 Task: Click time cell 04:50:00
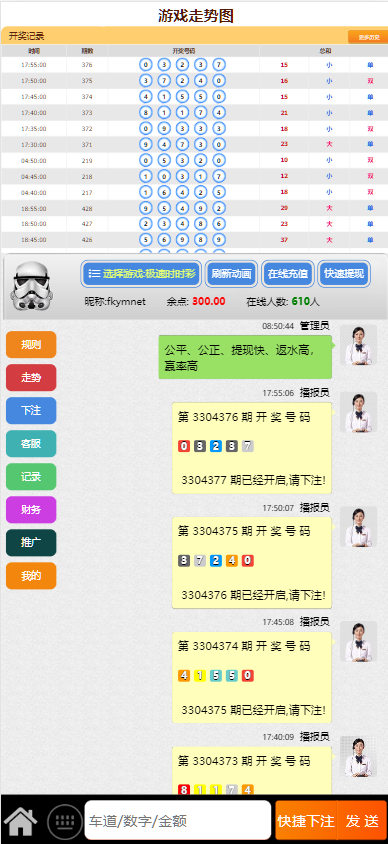point(33,160)
